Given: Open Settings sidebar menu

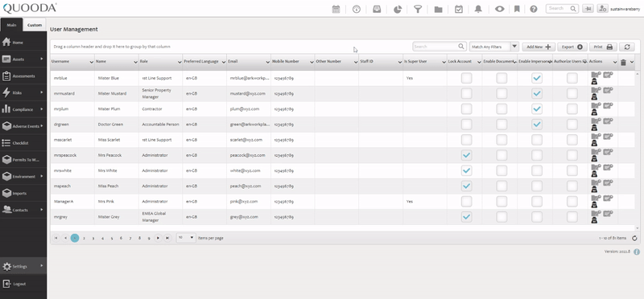Looking at the screenshot, I should tap(23, 267).
